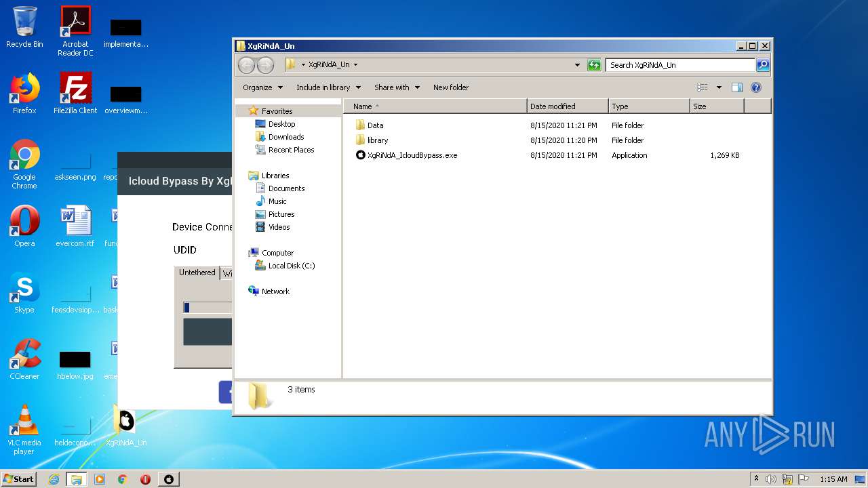Launch Skype desktop shortcut
868x488 pixels.
(x=24, y=293)
